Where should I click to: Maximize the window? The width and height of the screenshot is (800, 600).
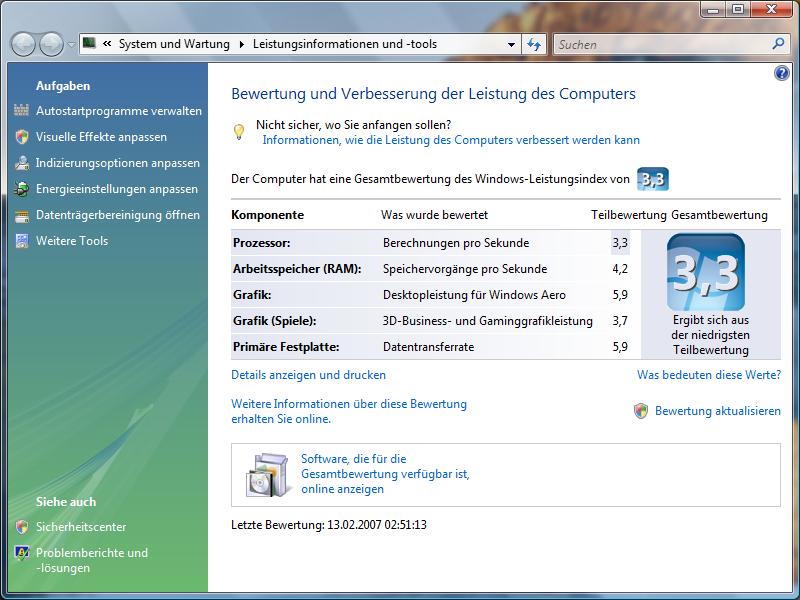738,9
